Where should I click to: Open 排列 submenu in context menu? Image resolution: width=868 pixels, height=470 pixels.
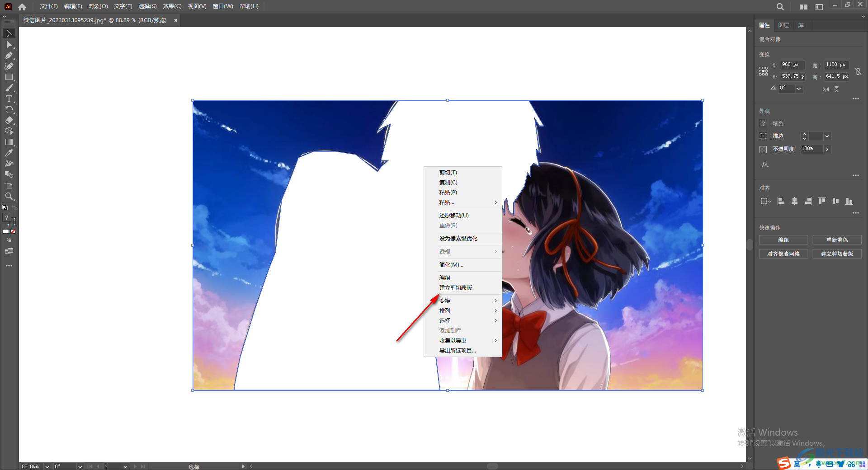463,311
